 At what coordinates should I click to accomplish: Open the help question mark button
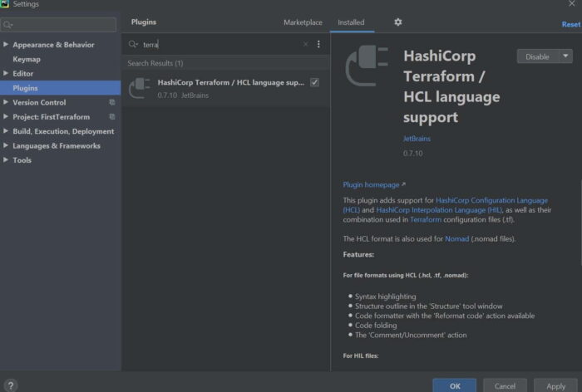click(x=11, y=385)
